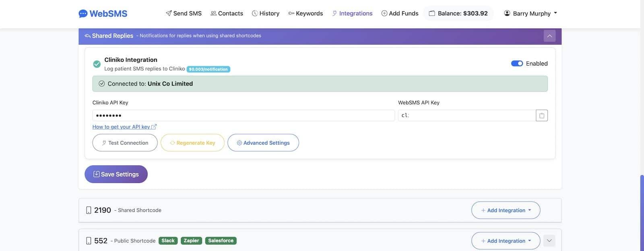Open the Barry Murphy account menu

point(530,13)
